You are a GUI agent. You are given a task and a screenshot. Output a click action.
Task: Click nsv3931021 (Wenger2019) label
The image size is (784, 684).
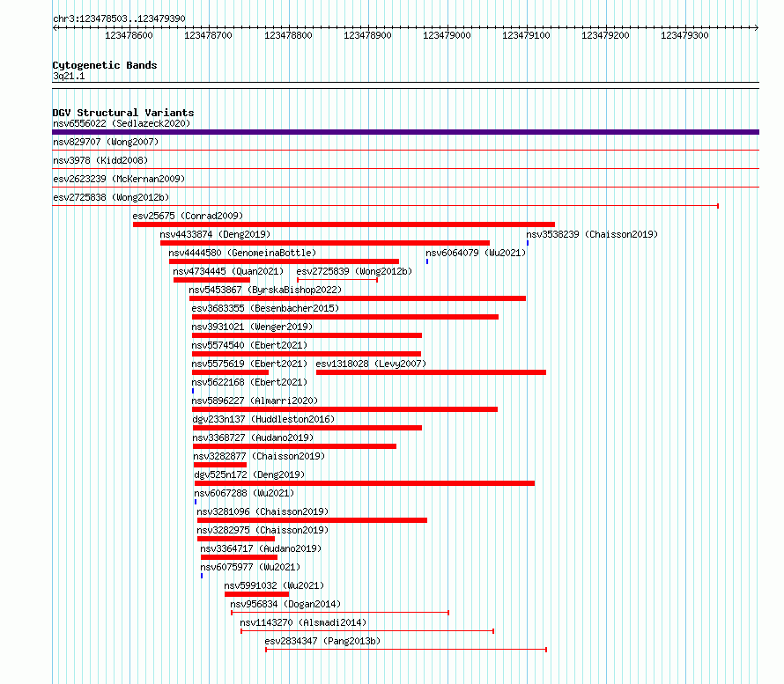(x=252, y=327)
